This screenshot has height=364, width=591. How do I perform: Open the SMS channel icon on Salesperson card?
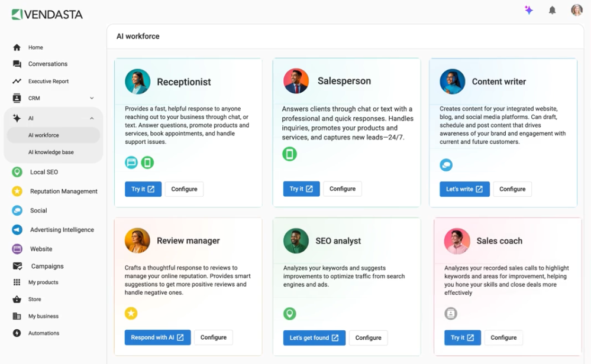[x=289, y=154]
